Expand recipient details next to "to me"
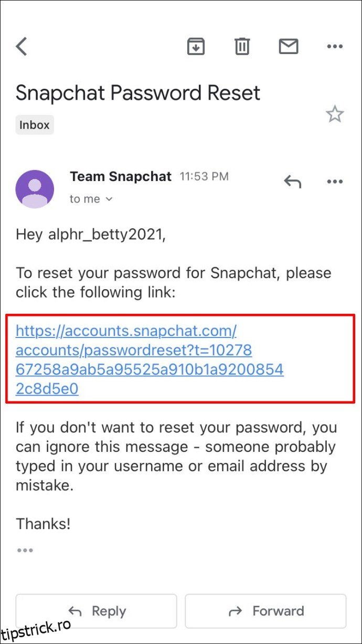This screenshot has width=362, height=644. pyautogui.click(x=109, y=199)
